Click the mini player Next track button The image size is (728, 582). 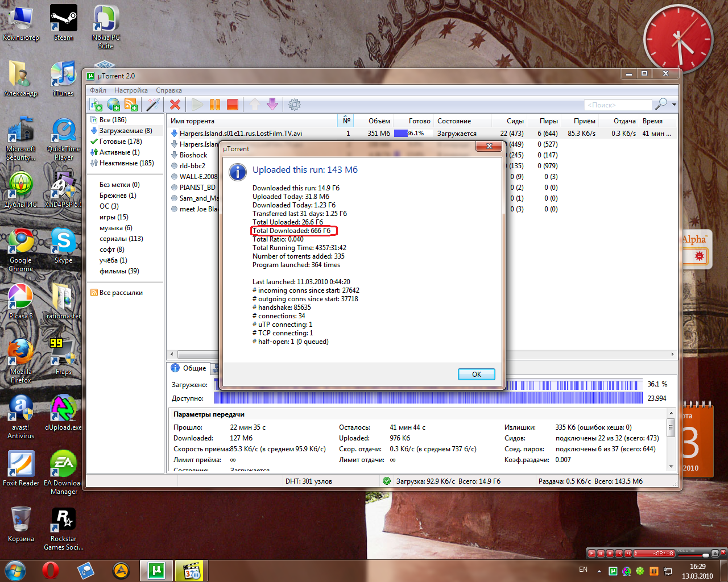click(628, 554)
